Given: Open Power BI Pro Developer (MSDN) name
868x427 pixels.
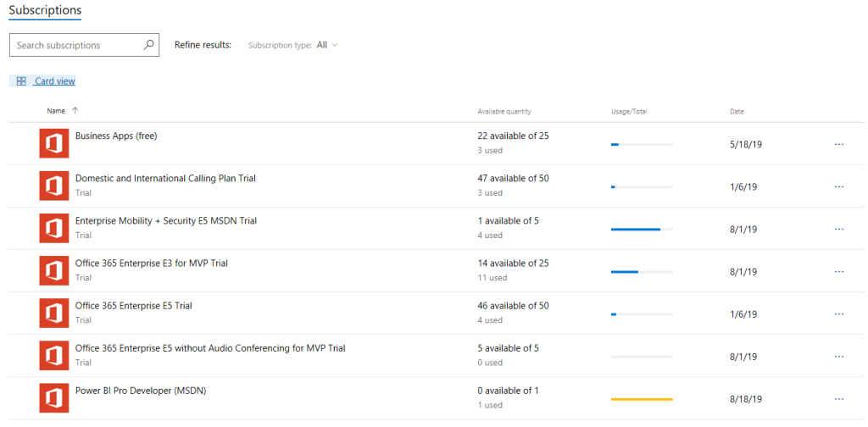Looking at the screenshot, I should pos(141,391).
